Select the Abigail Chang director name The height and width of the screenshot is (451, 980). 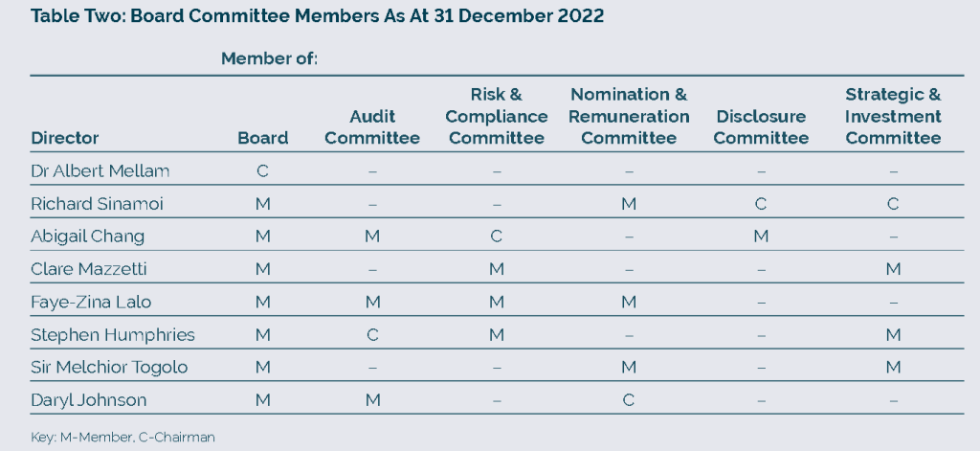(87, 237)
